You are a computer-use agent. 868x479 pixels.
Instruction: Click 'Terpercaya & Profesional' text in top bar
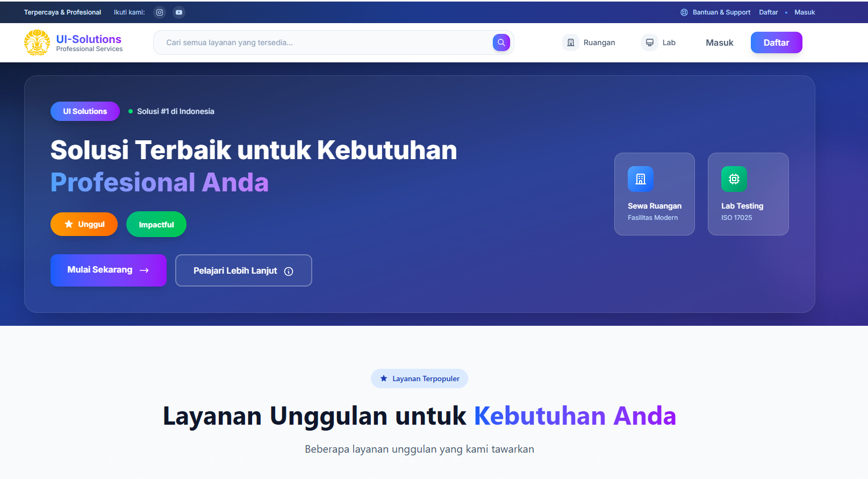62,12
